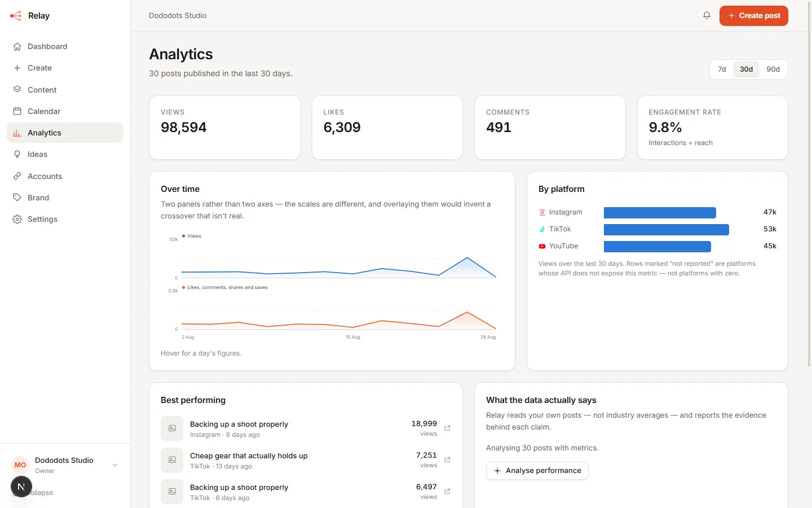Expand the Dododots Studio workspace chevron
Screen dimensions: 812x508
[x=115, y=465]
